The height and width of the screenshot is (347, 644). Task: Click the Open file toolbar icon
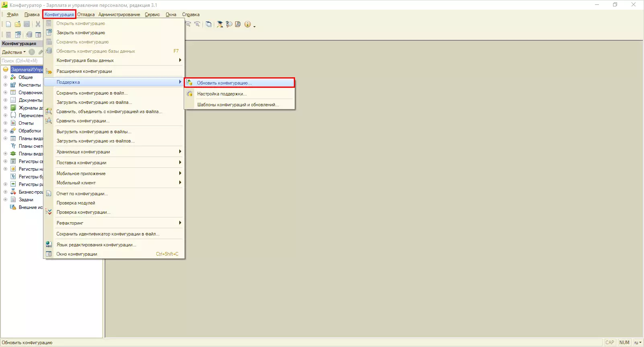[x=18, y=24]
